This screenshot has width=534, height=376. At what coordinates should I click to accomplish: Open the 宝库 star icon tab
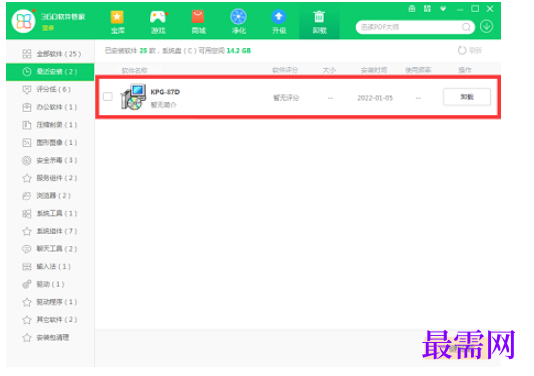pyautogui.click(x=117, y=22)
